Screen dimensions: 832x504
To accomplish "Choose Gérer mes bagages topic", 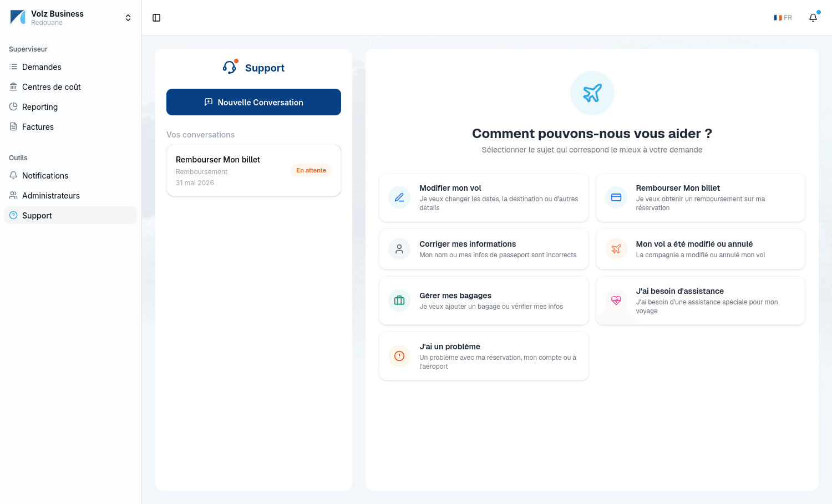I will point(484,301).
